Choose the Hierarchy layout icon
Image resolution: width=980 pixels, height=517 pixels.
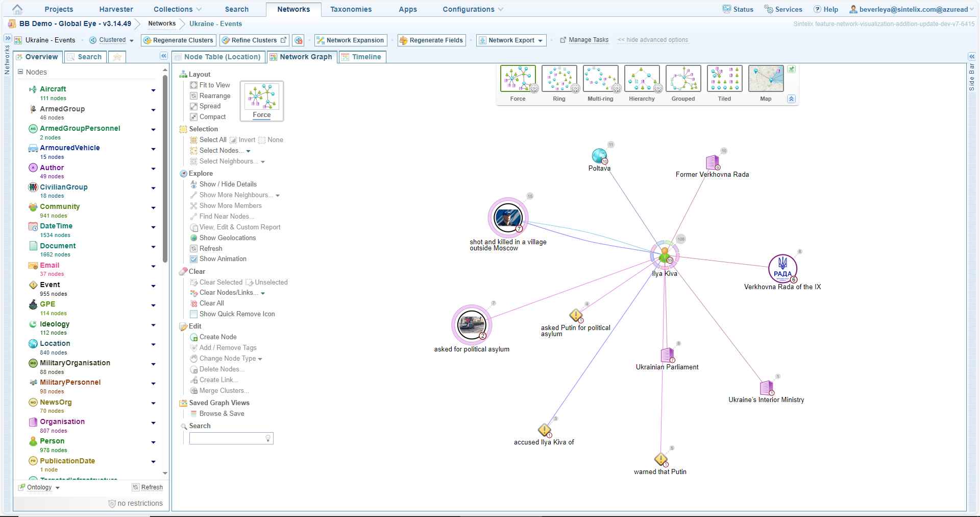[x=642, y=79]
